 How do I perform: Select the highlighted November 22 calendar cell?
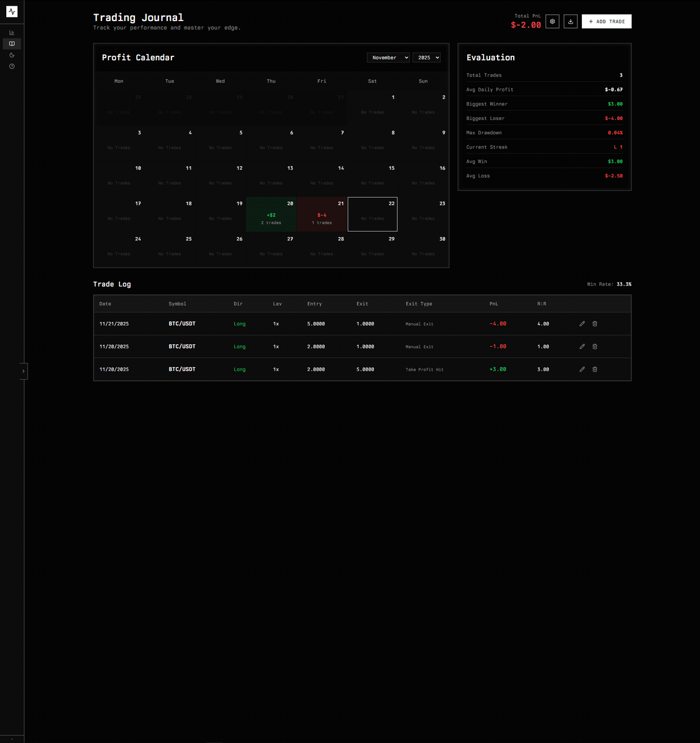373,214
